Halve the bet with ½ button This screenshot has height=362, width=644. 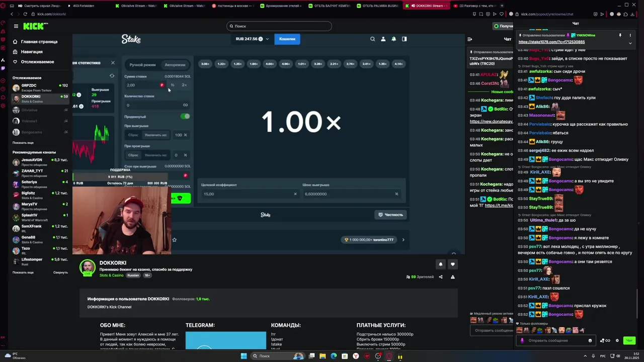pyautogui.click(x=173, y=85)
